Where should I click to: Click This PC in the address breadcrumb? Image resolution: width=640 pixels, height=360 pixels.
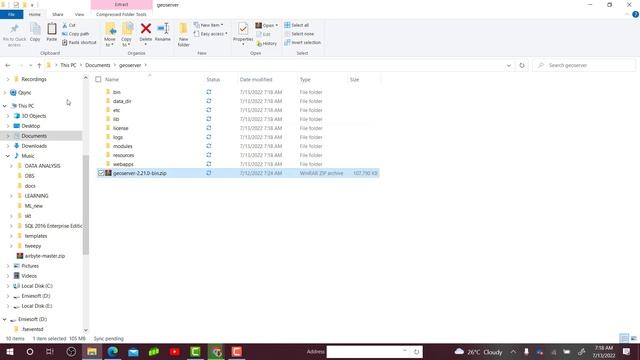(68, 65)
